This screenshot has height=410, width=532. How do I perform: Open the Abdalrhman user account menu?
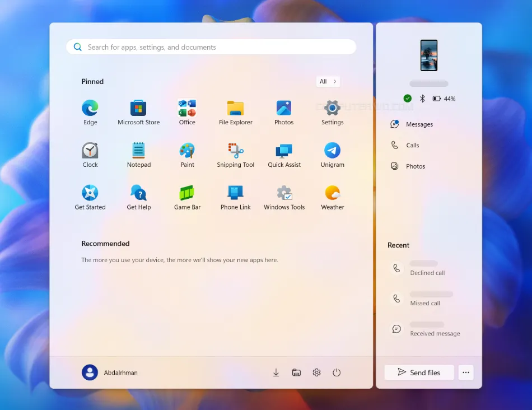(110, 372)
